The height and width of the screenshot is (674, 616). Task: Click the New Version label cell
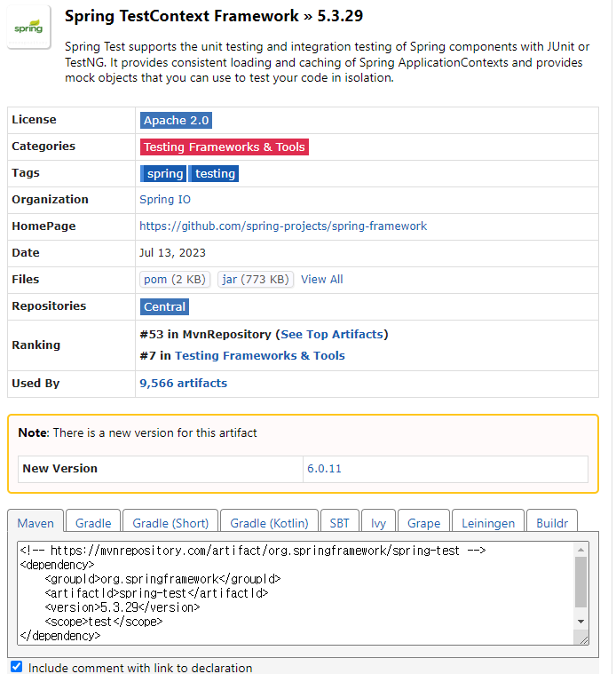pos(161,469)
